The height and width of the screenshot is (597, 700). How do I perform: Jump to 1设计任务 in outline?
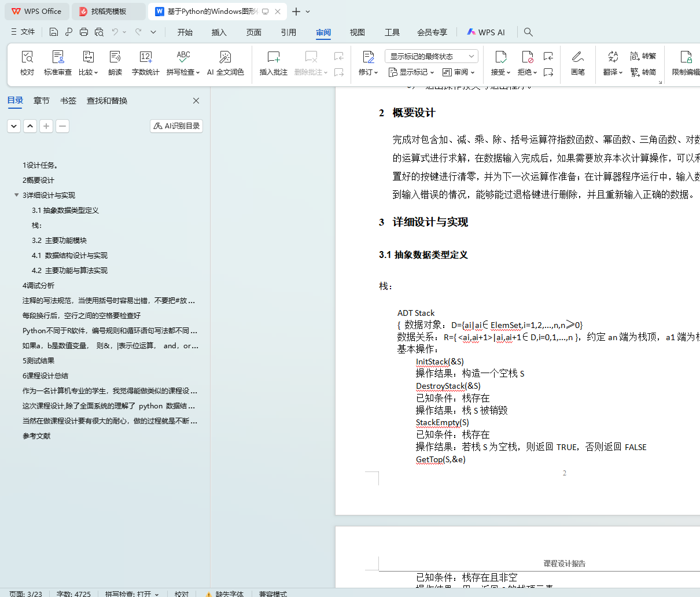click(x=40, y=165)
